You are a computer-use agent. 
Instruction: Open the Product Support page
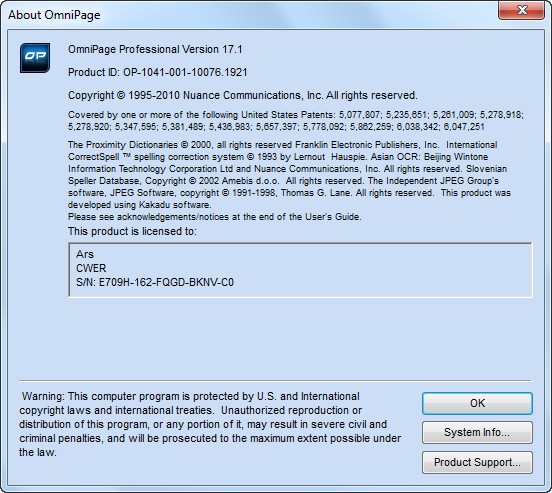pyautogui.click(x=477, y=462)
